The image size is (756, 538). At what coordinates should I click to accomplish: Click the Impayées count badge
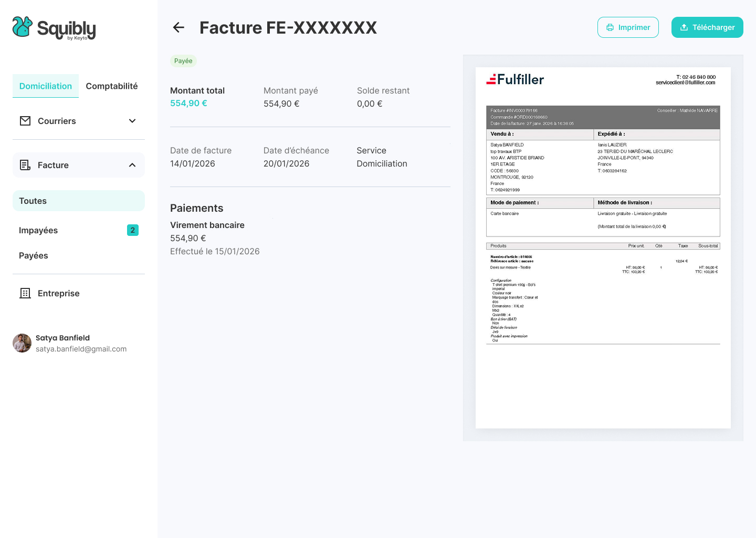(133, 230)
